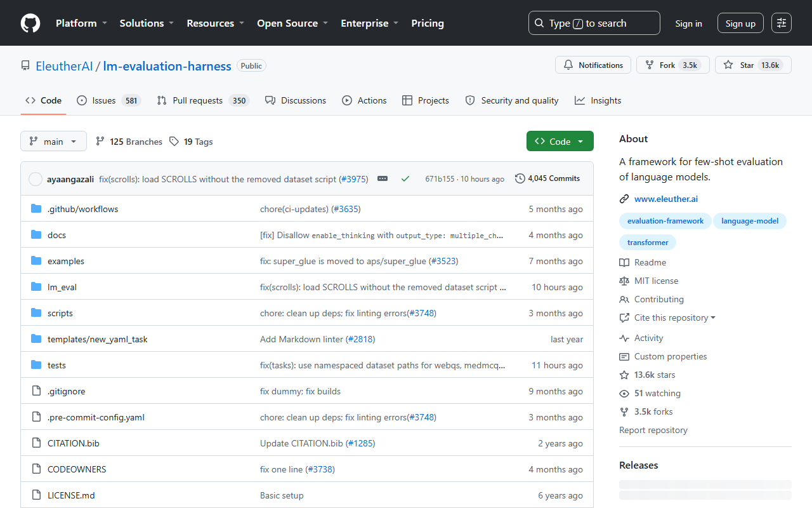812x508 pixels.
Task: Click the green check status icon
Action: [x=405, y=179]
